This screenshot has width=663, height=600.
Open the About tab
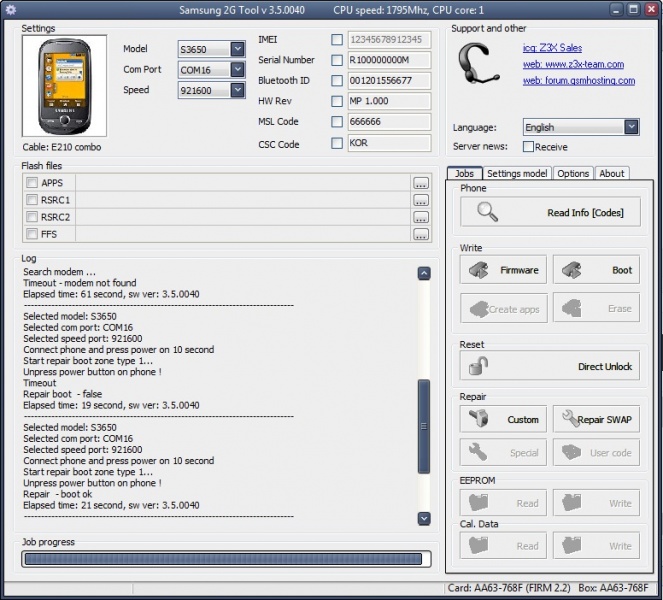pos(611,173)
